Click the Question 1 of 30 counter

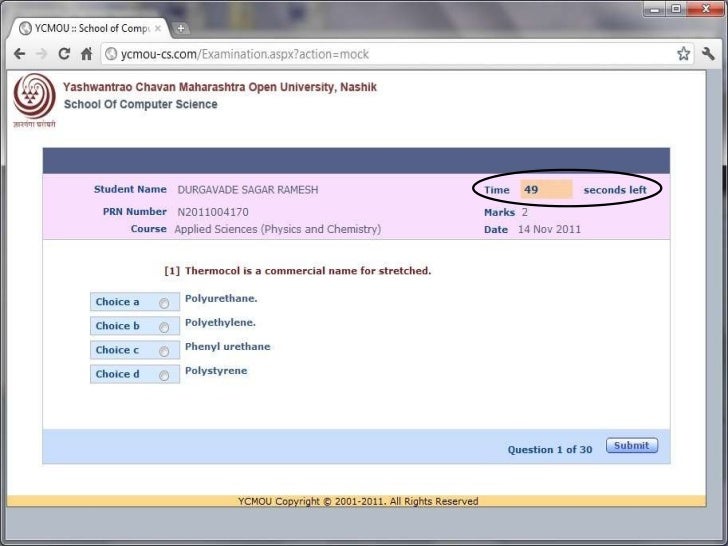point(550,449)
